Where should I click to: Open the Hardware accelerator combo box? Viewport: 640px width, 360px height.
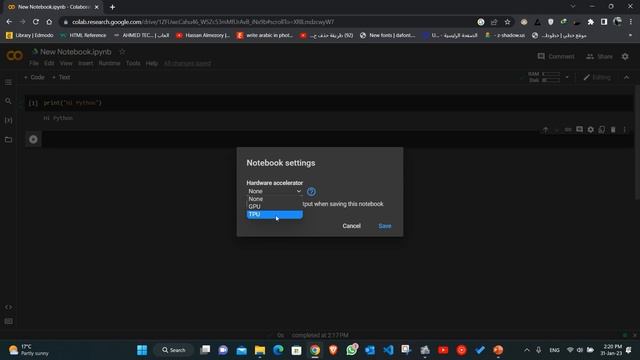pos(274,191)
